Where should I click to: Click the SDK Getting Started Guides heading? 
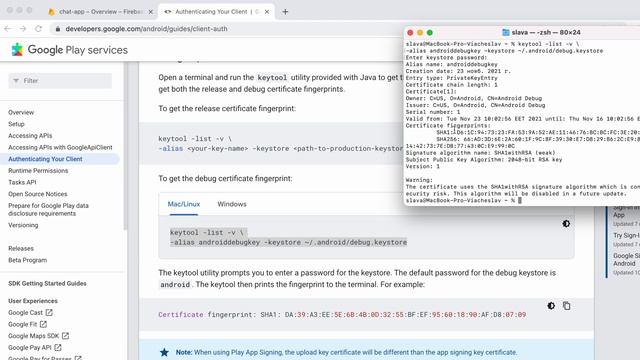coord(47,283)
